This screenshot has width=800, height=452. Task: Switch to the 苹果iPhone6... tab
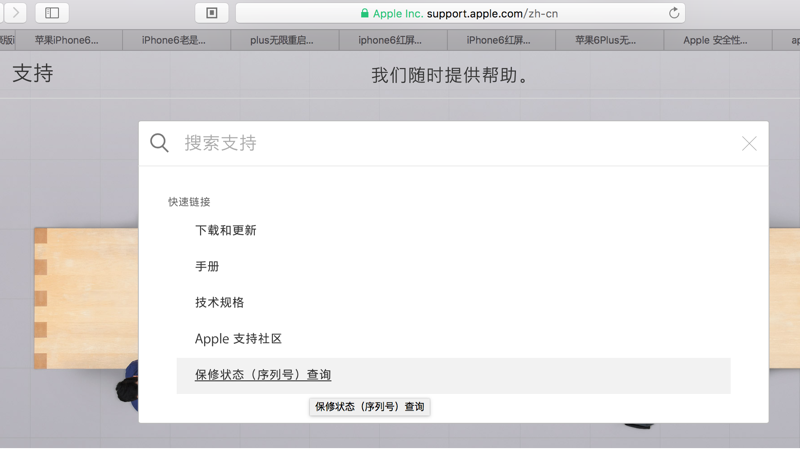click(x=67, y=40)
